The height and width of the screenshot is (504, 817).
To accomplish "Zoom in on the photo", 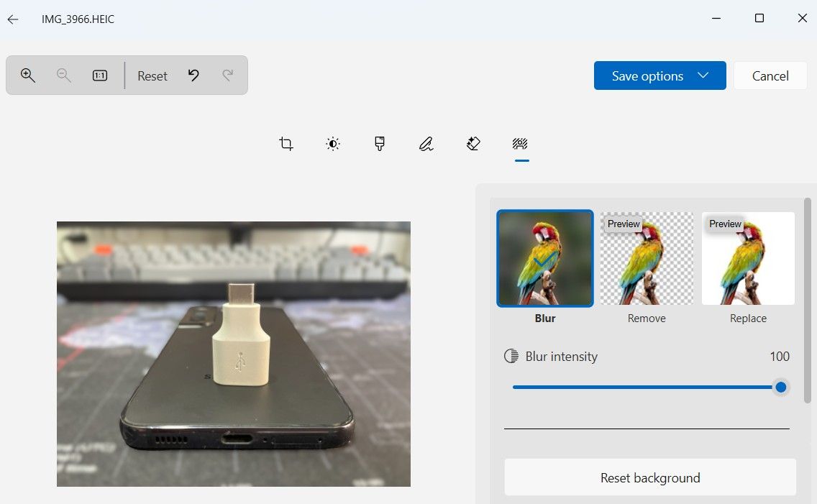I will click(28, 75).
